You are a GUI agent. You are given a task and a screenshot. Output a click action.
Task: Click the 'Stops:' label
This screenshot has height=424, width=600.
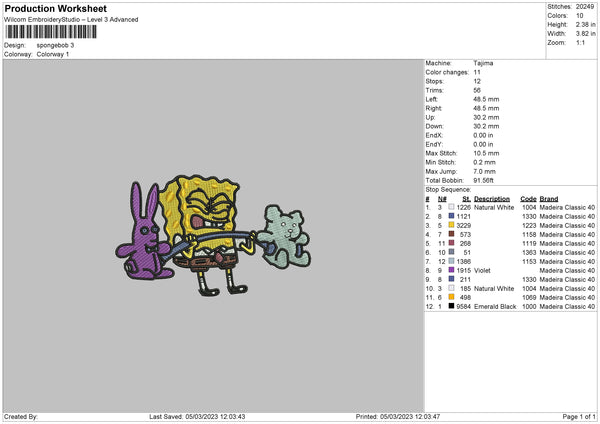[x=435, y=81]
